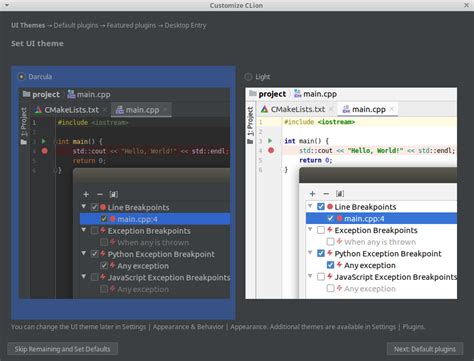Screen dimensions: 474x361
Task: Click project folder icon in Darcula preview
Action: coord(26,94)
